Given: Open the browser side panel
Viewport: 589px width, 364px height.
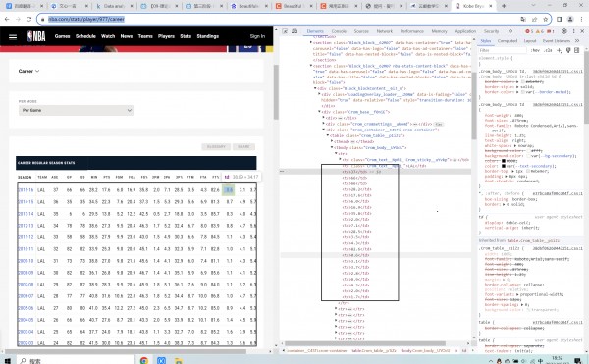Looking at the screenshot, I should [560, 20].
